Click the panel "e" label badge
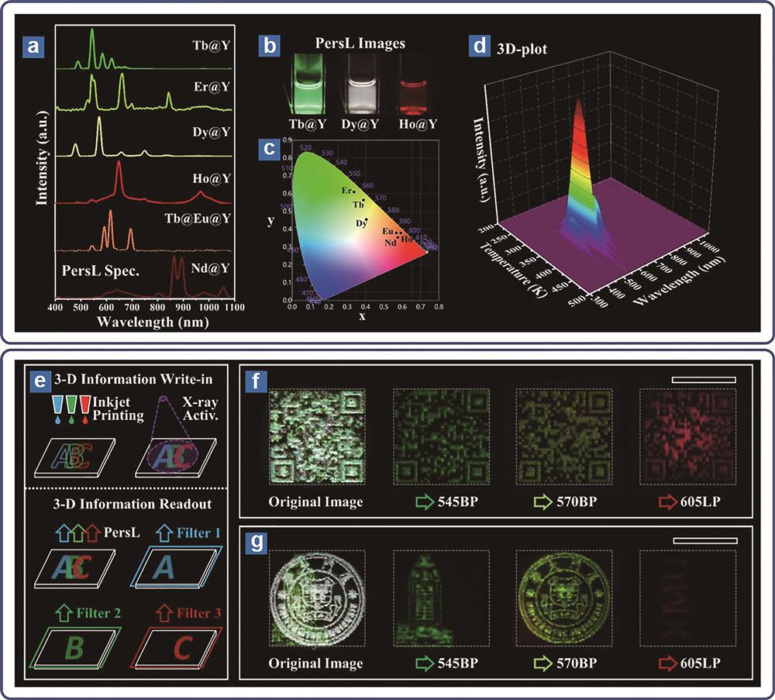The image size is (775, 700). click(x=39, y=380)
